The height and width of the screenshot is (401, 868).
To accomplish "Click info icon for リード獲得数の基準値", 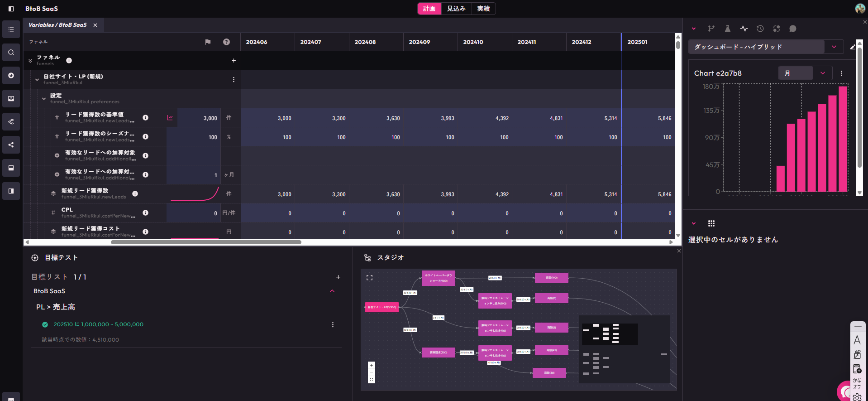I will 145,117.
